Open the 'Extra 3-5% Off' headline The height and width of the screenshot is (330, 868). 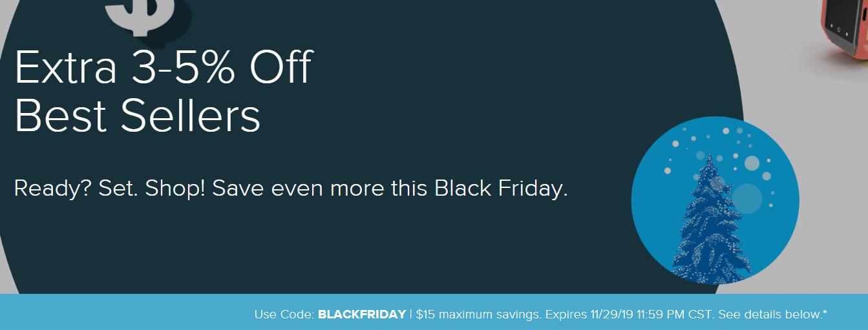click(x=164, y=67)
